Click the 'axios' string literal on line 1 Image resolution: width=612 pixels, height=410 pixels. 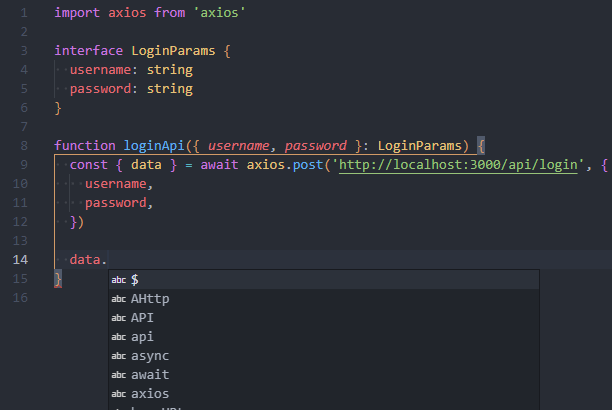[x=219, y=13]
